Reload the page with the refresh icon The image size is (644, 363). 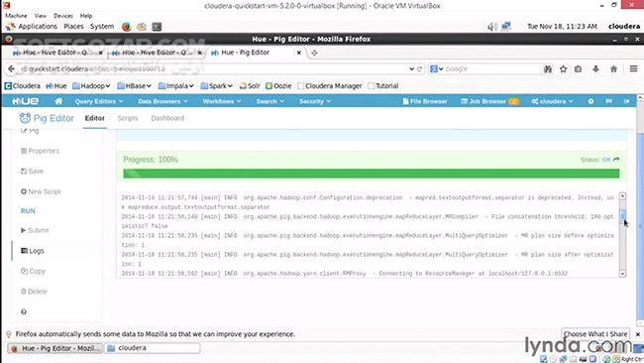(419, 69)
